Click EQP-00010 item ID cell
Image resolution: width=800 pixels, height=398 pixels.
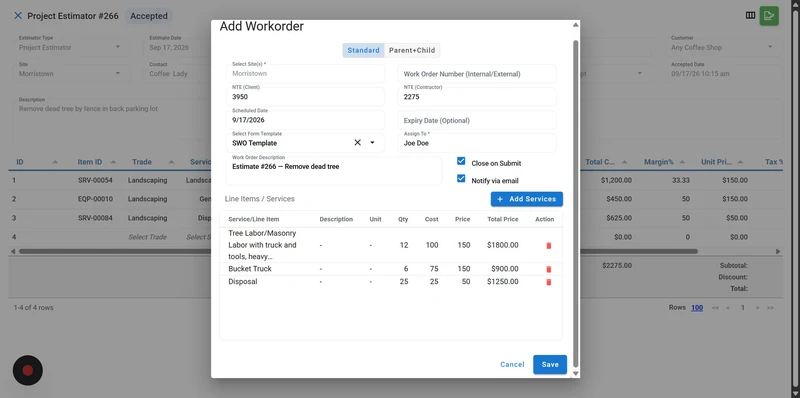click(x=95, y=199)
